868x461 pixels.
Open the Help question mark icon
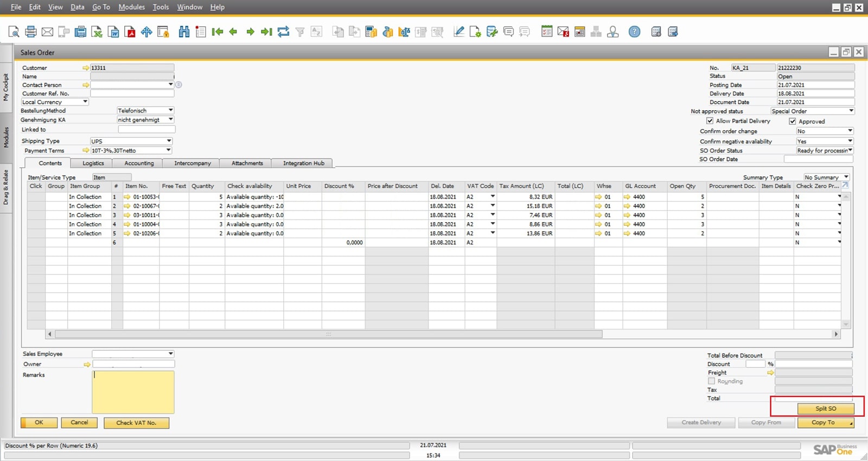tap(634, 32)
